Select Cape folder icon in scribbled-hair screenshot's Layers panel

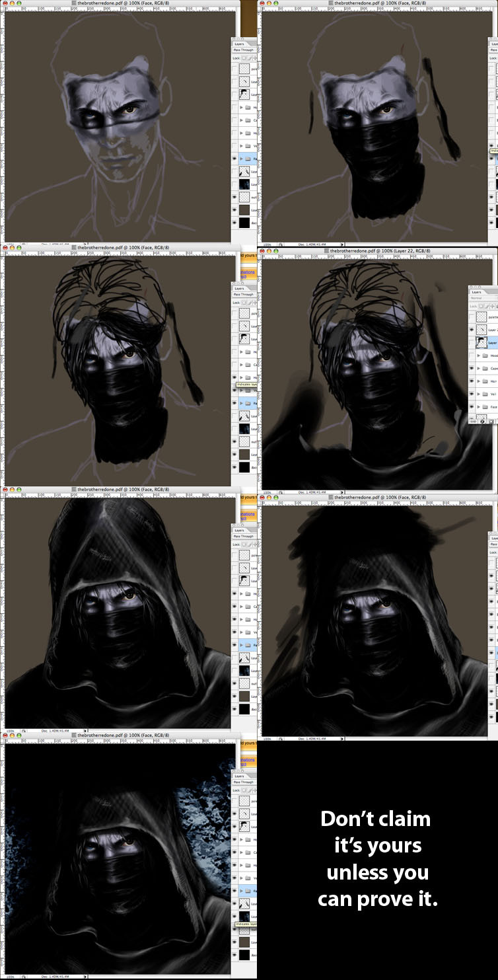click(x=248, y=365)
